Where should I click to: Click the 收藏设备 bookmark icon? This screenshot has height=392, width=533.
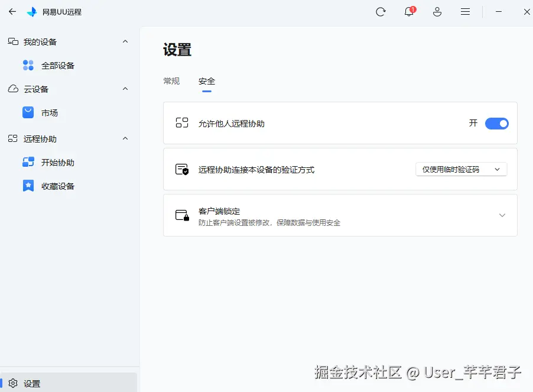(28, 186)
